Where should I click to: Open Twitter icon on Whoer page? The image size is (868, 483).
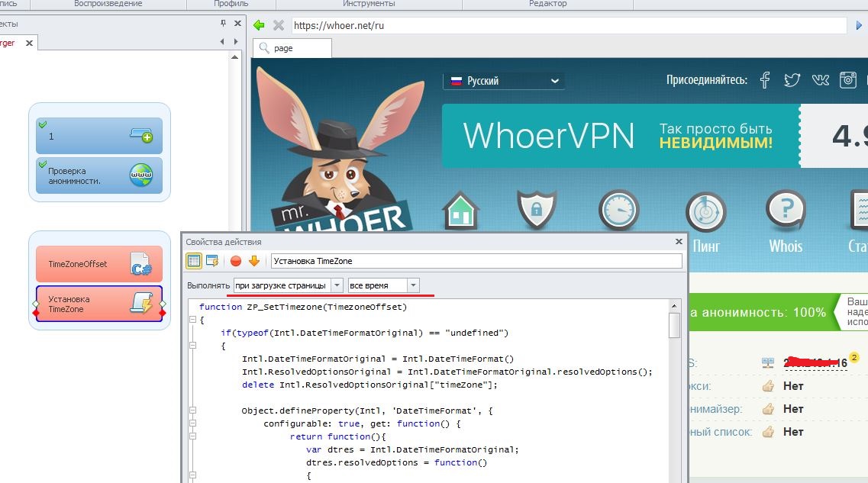click(792, 80)
